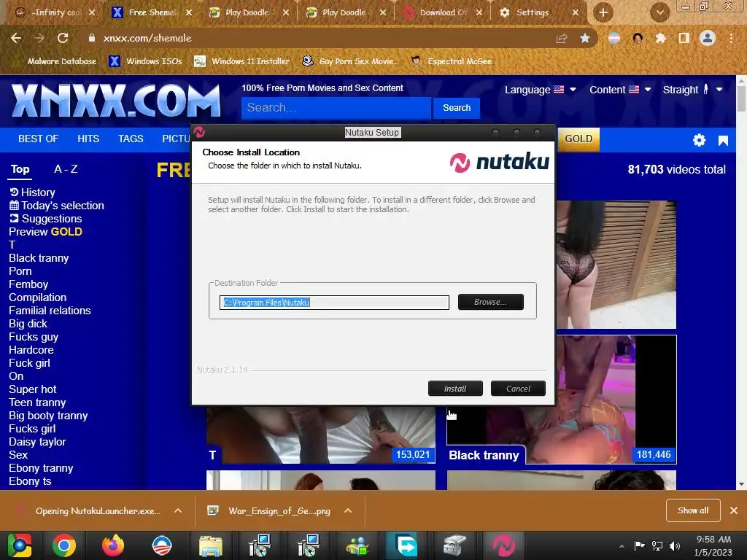Click the Nutaku logo in the setup title bar
Viewport: 747px width, 560px height.
tap(199, 132)
